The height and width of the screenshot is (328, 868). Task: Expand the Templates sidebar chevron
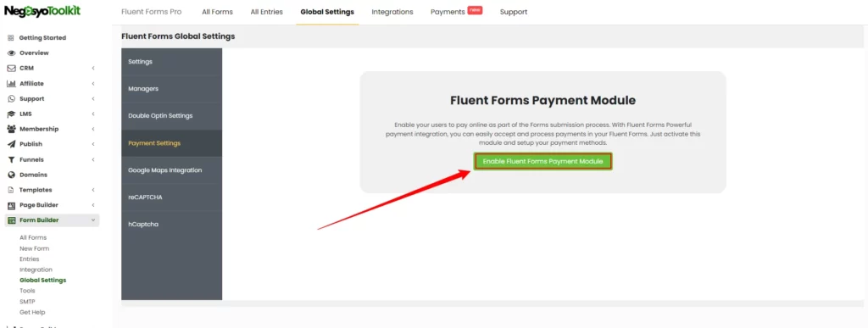coord(93,190)
